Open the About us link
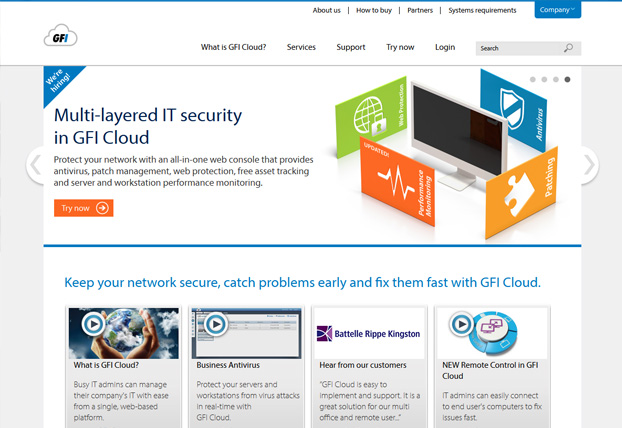This screenshot has width=622, height=428. 326,10
